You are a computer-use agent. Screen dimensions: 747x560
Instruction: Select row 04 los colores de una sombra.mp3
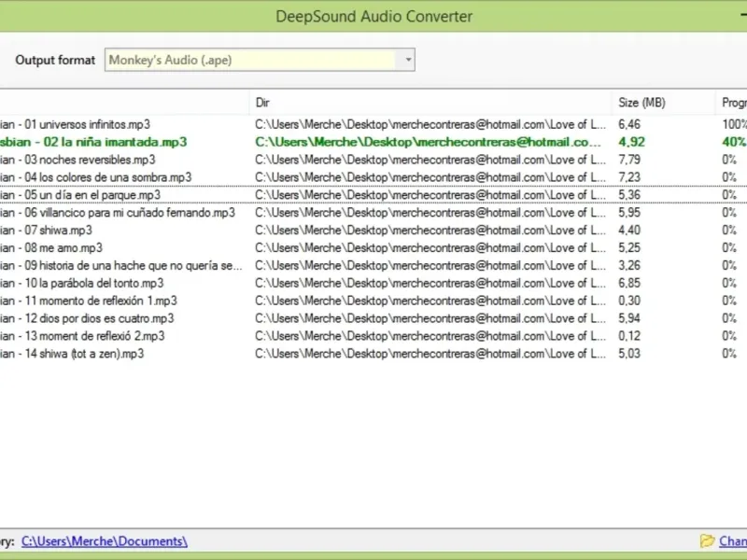pyautogui.click(x=373, y=177)
